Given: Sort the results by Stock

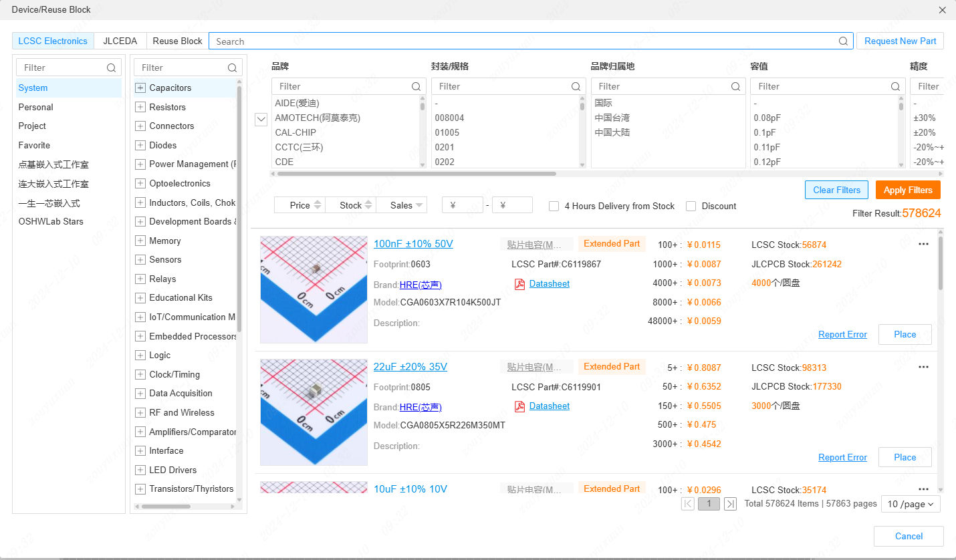Looking at the screenshot, I should 350,205.
